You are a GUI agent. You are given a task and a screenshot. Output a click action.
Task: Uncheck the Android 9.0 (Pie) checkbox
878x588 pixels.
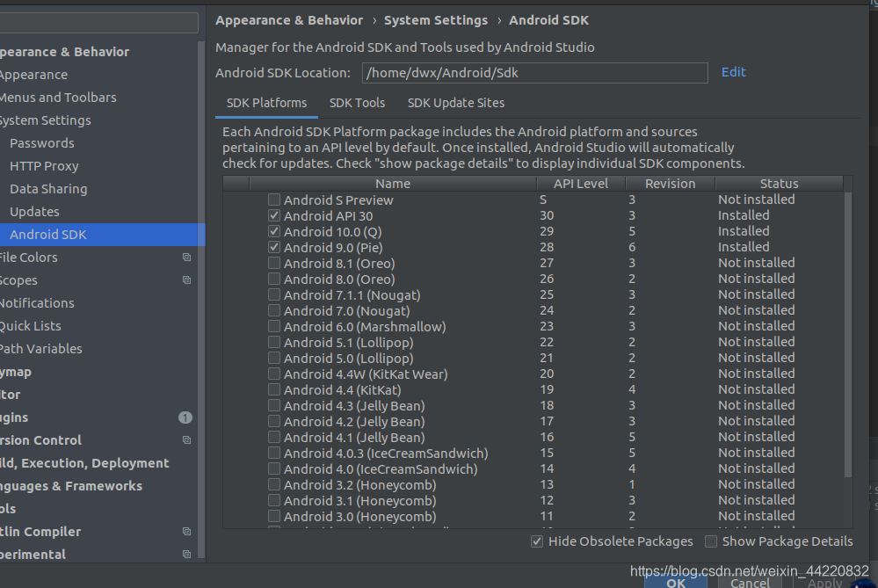click(274, 247)
